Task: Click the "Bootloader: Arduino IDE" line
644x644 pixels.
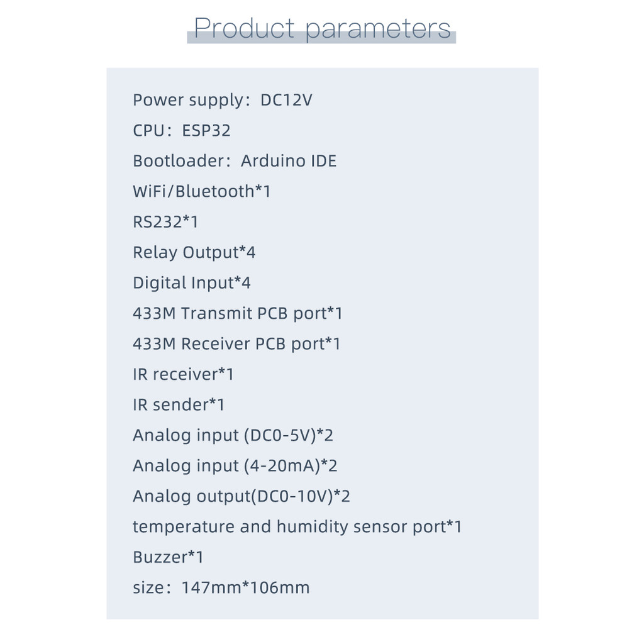Action: [235, 161]
